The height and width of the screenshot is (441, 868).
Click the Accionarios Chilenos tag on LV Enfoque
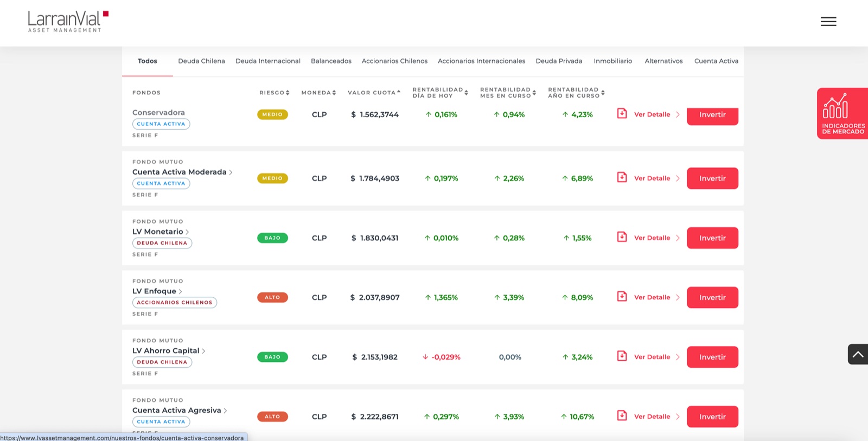[x=175, y=303]
